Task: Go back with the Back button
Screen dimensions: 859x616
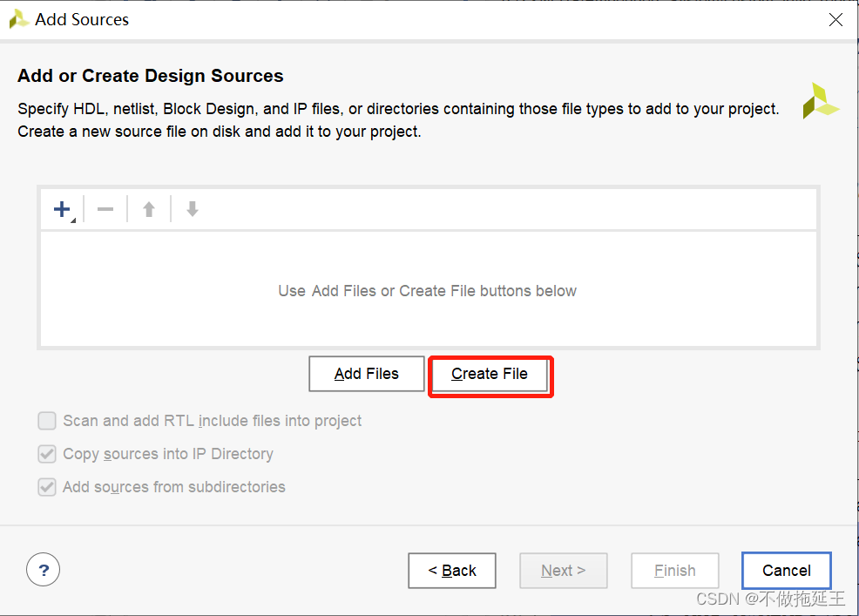Action: [x=452, y=571]
